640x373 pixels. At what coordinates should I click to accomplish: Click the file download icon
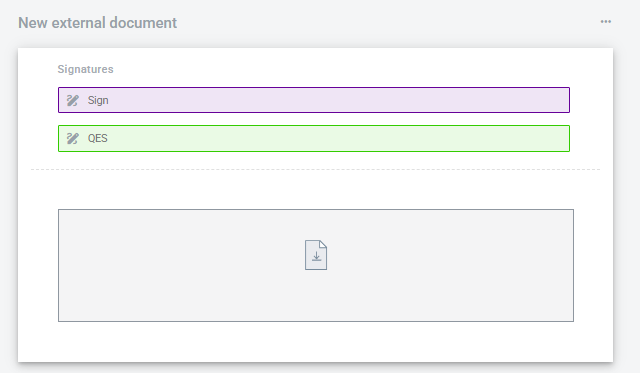tap(316, 255)
